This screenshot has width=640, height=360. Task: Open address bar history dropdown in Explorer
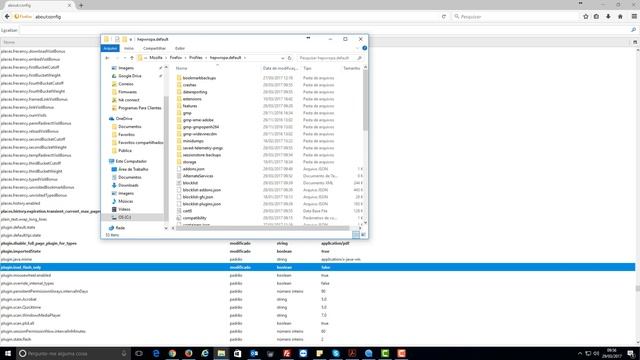(x=282, y=58)
